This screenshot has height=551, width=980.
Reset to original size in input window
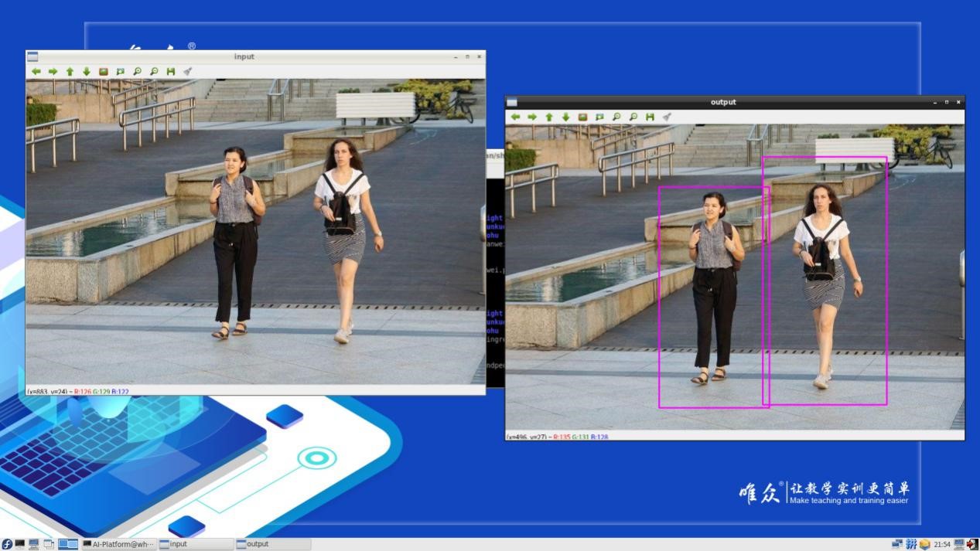[x=103, y=71]
